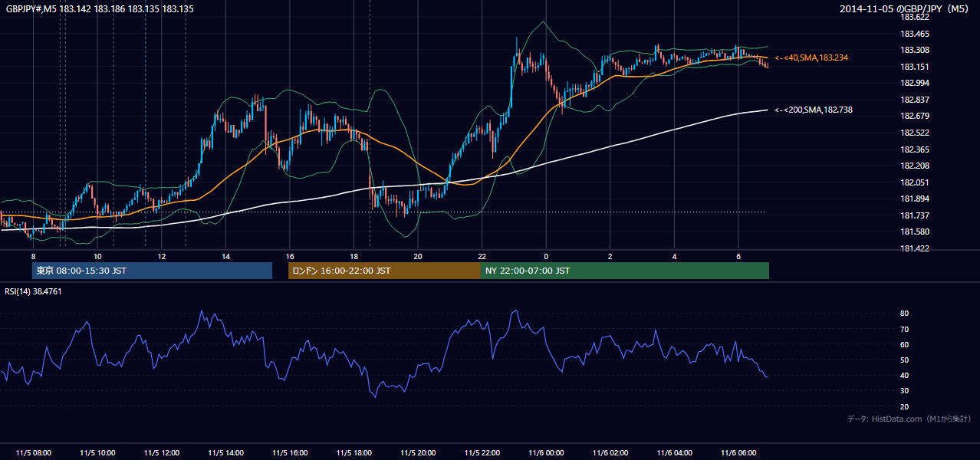The height and width of the screenshot is (460, 980).
Task: Click price axis value 181.422
Action: click(914, 248)
